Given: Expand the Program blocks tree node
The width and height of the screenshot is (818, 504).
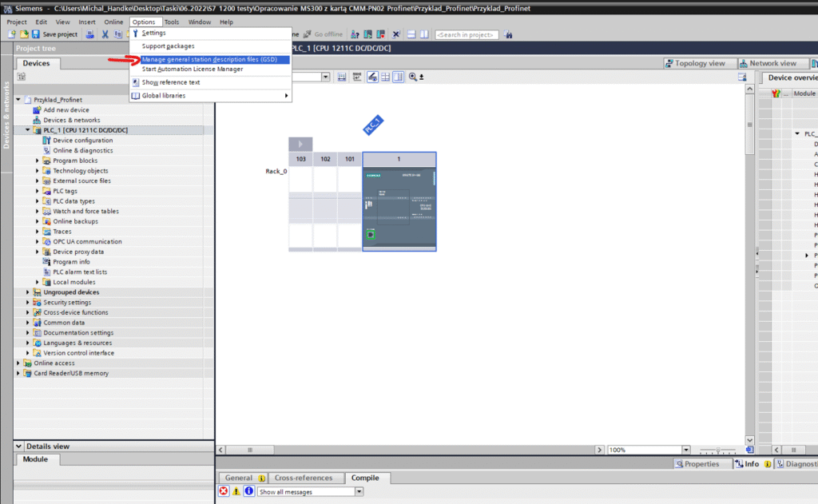Looking at the screenshot, I should 38,161.
